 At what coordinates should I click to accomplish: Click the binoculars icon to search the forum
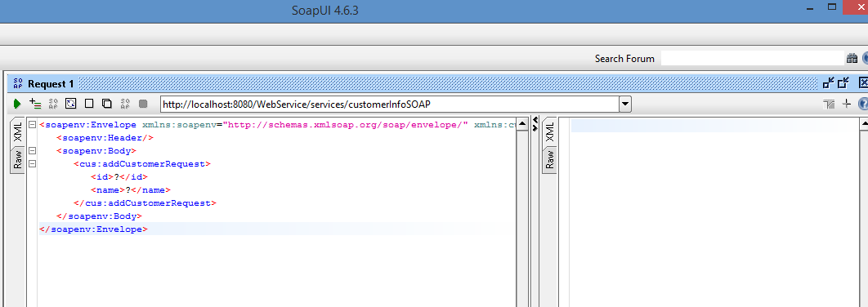(x=852, y=58)
